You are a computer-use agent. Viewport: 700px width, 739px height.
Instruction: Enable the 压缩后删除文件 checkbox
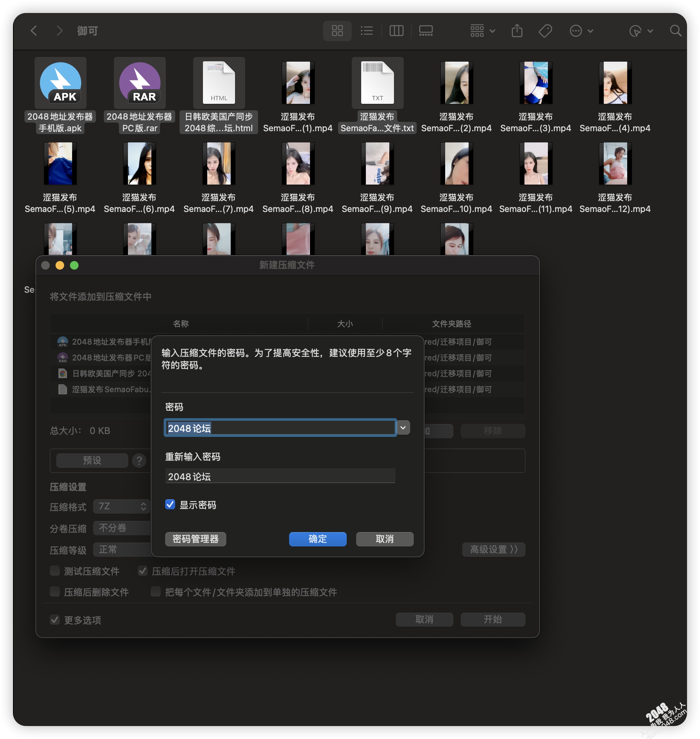coord(55,592)
